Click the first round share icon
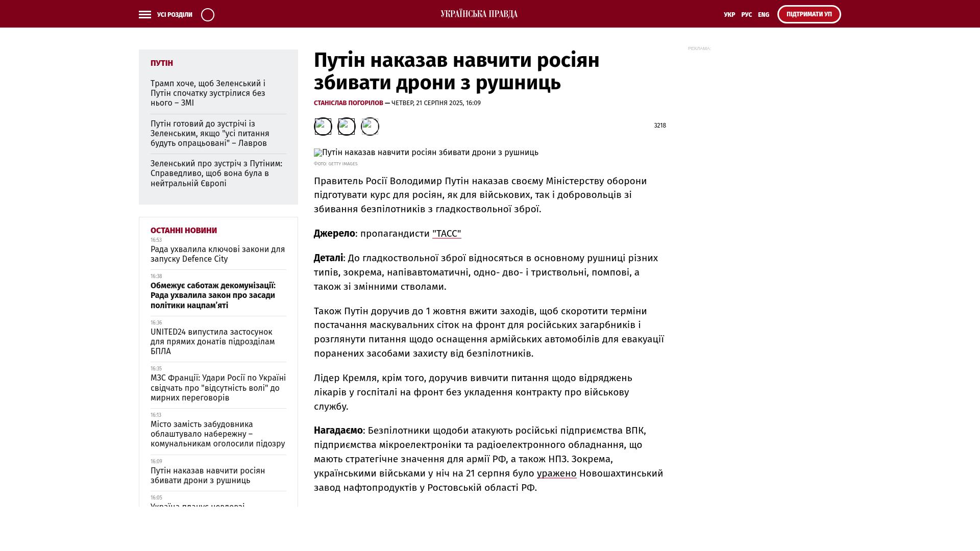Image resolution: width=980 pixels, height=551 pixels. pyautogui.click(x=323, y=127)
